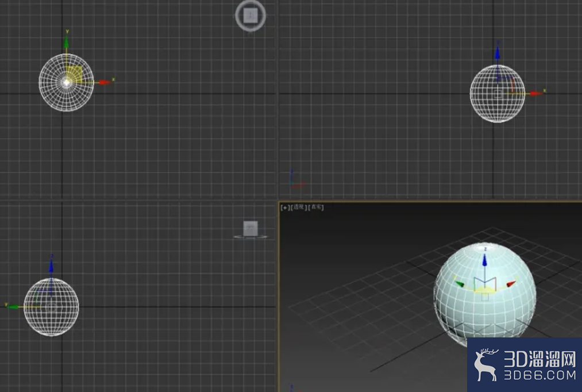The height and width of the screenshot is (392, 582).
Task: Select the blue Z axis arrow in the front viewport
Action: pos(498,53)
